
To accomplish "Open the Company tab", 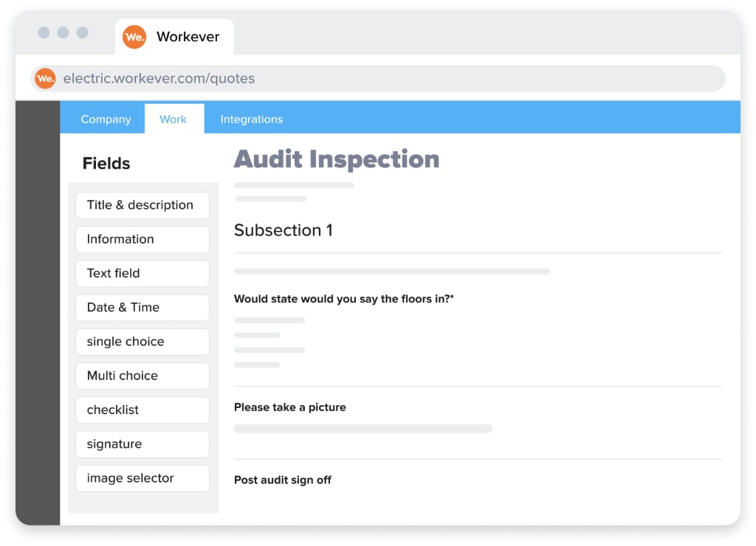I will pyautogui.click(x=106, y=119).
